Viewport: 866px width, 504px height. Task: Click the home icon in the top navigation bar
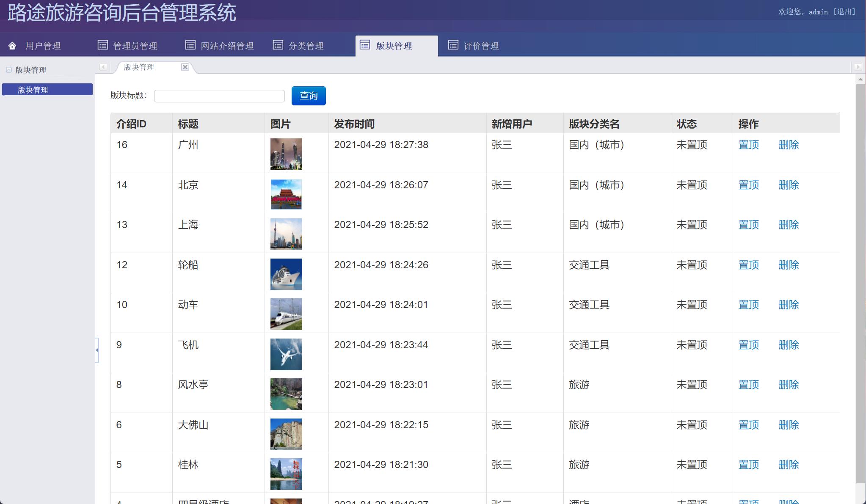(x=13, y=45)
